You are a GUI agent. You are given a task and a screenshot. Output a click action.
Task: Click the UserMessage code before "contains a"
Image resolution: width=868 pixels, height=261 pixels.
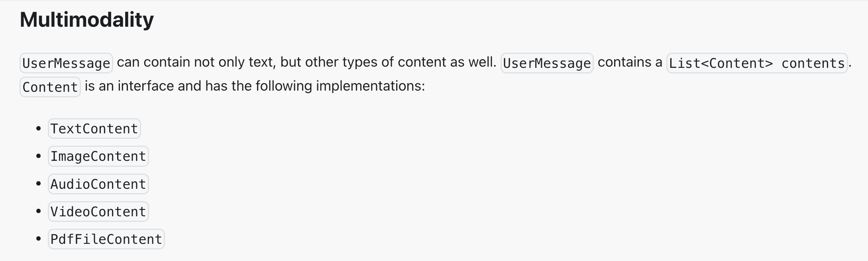[x=547, y=63]
